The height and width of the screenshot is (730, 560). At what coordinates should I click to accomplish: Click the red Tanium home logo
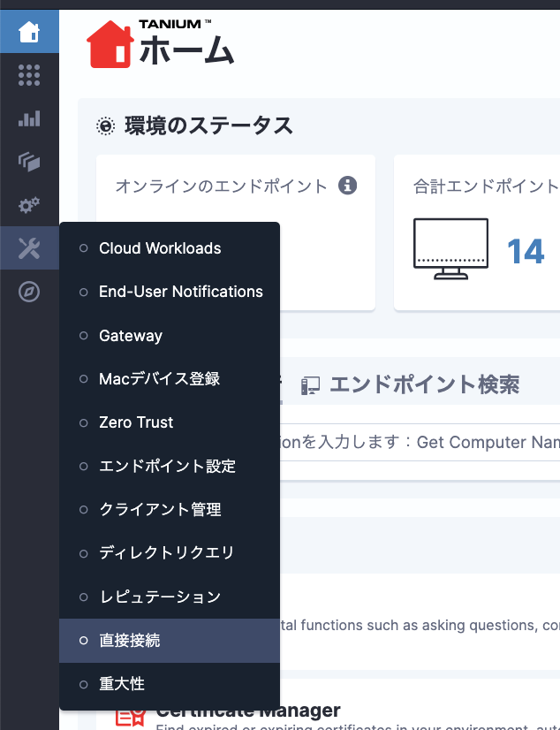(110, 44)
